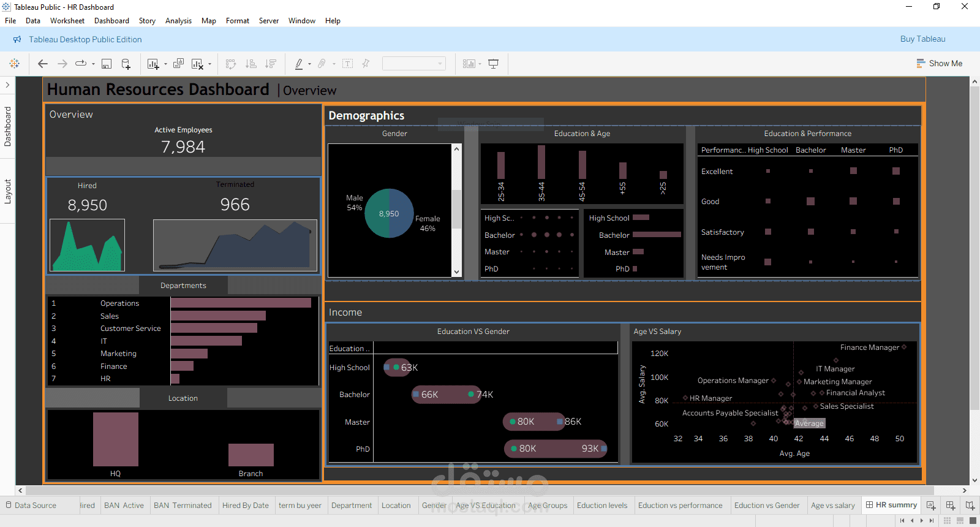Click the New Worksheet chart icon
The image size is (980, 527).
[x=153, y=64]
